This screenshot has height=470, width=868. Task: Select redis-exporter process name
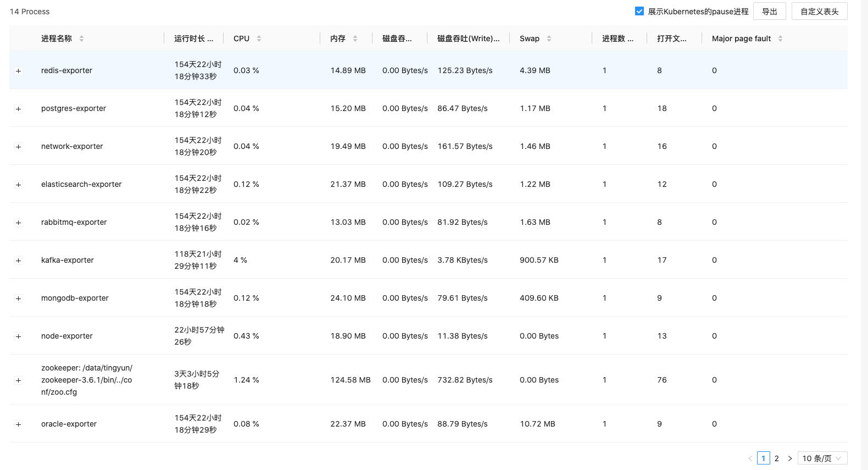pyautogui.click(x=66, y=70)
